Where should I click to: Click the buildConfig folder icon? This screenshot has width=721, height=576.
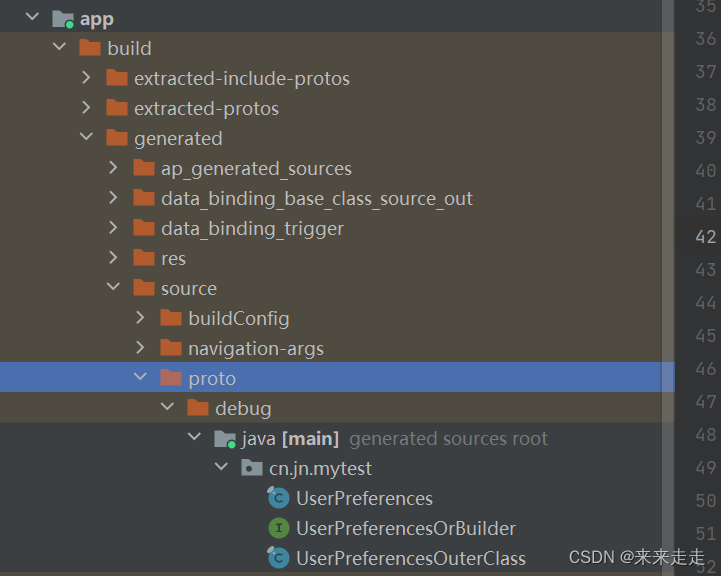[171, 318]
